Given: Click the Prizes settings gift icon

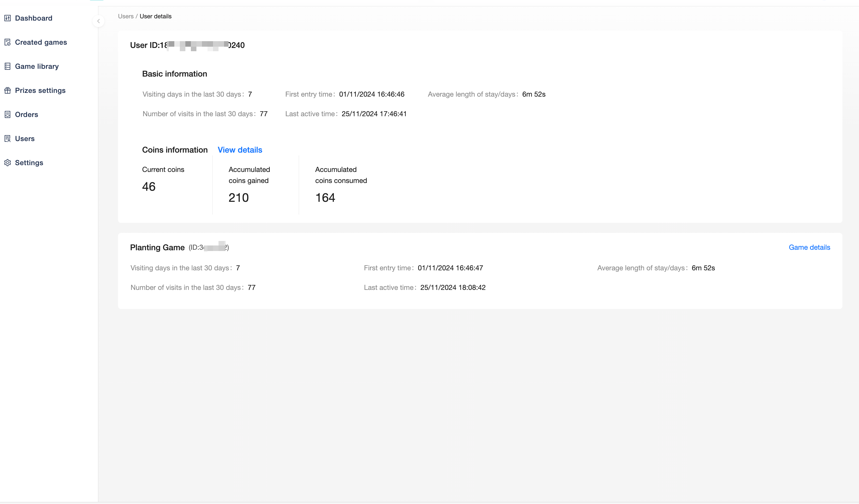Looking at the screenshot, I should click(8, 91).
